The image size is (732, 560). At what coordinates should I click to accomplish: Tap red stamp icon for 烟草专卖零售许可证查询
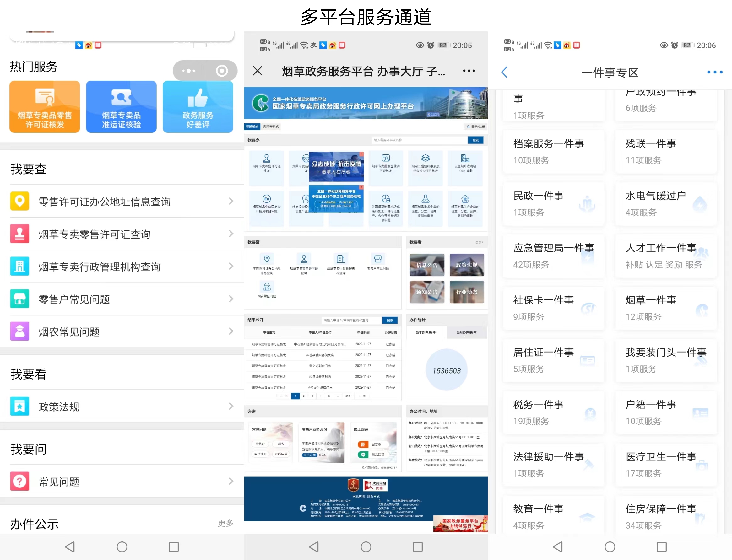click(20, 234)
